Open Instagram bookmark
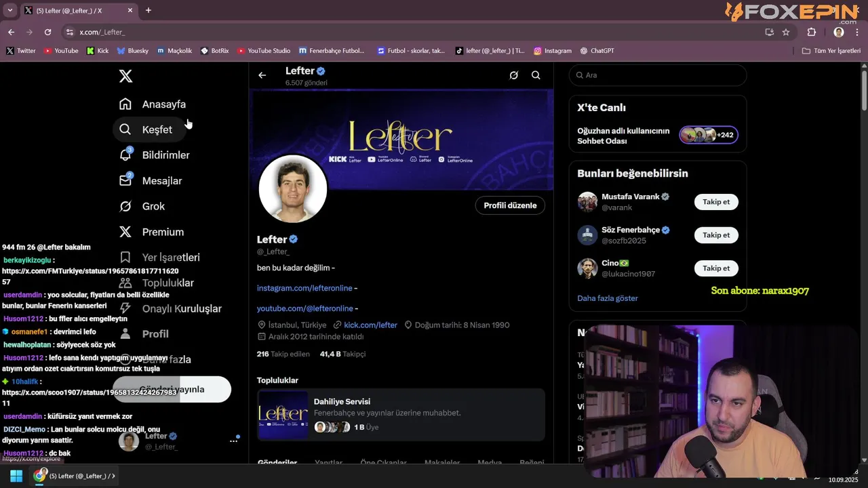 point(553,51)
